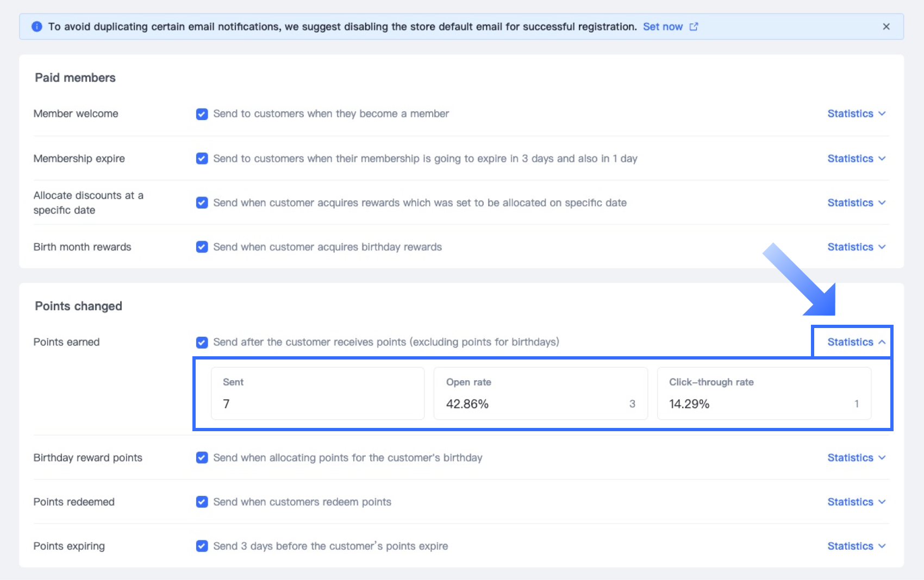Click the blue info icon in banner

37,27
